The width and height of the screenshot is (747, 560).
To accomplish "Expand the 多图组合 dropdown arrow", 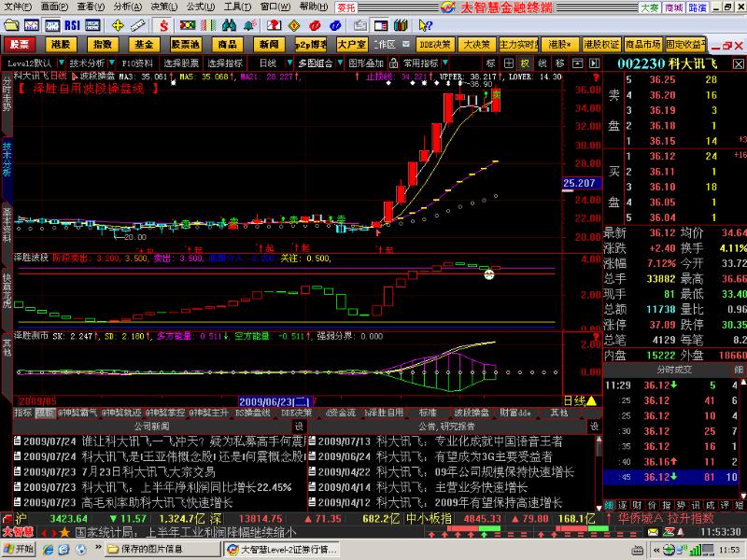I will [340, 63].
